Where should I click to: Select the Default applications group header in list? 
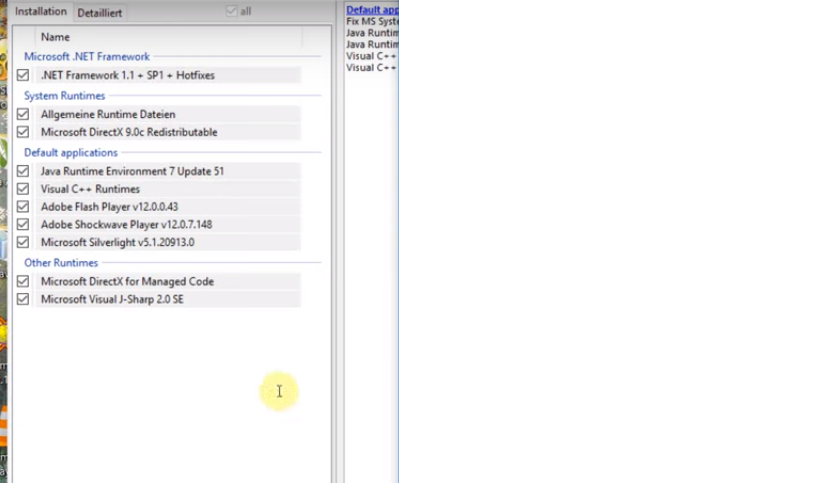[x=70, y=153]
